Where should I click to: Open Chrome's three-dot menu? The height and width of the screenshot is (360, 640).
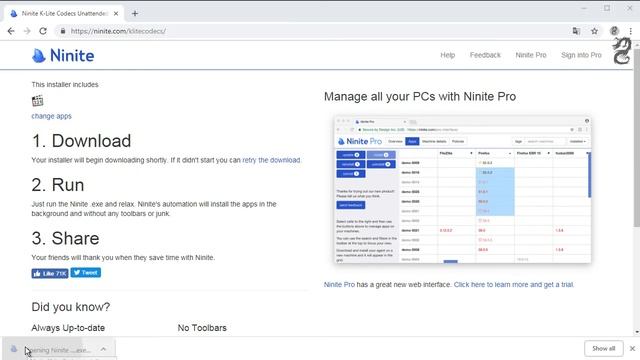click(630, 31)
